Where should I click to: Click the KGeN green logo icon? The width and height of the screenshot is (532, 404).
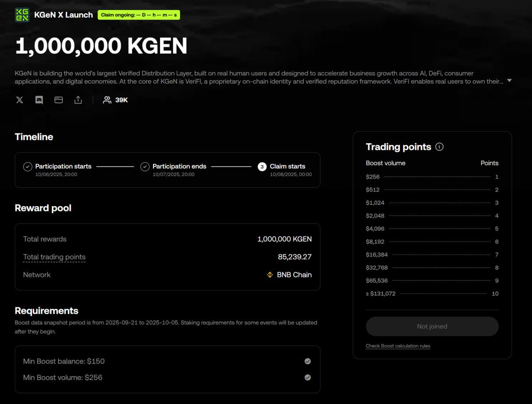(22, 15)
